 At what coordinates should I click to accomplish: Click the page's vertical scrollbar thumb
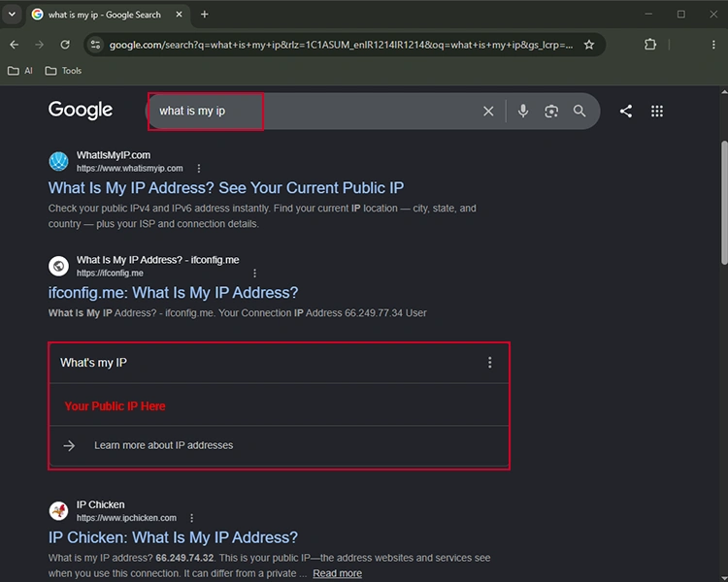click(x=724, y=203)
